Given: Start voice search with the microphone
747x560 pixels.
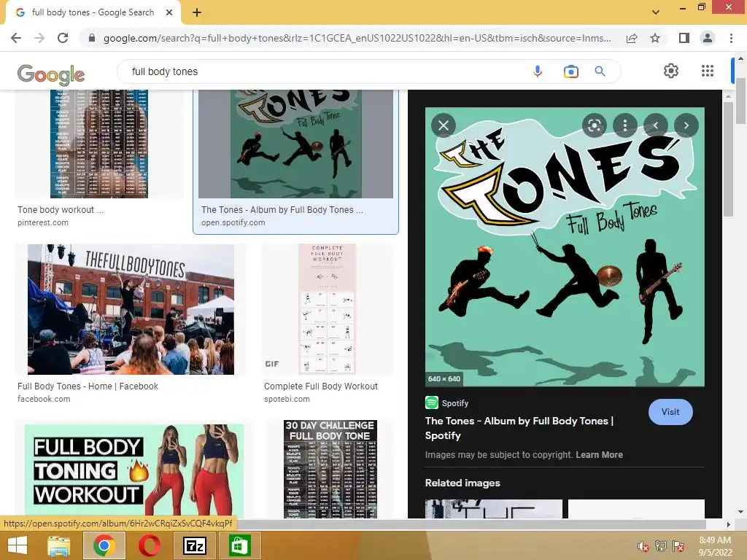Looking at the screenshot, I should pyautogui.click(x=538, y=71).
